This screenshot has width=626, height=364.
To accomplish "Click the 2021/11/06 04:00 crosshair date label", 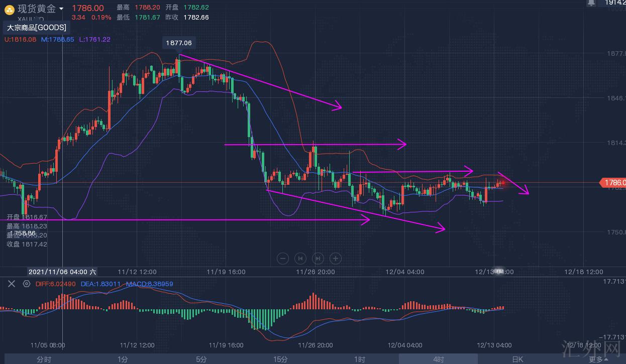I will click(62, 272).
